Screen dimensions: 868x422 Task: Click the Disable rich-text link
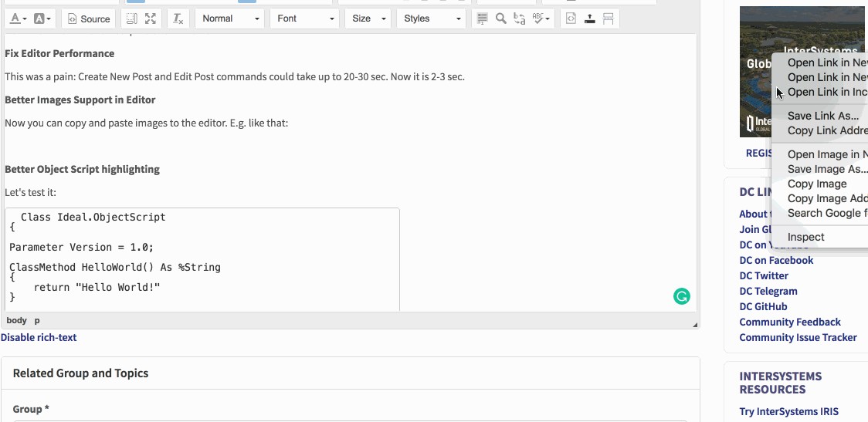(39, 337)
